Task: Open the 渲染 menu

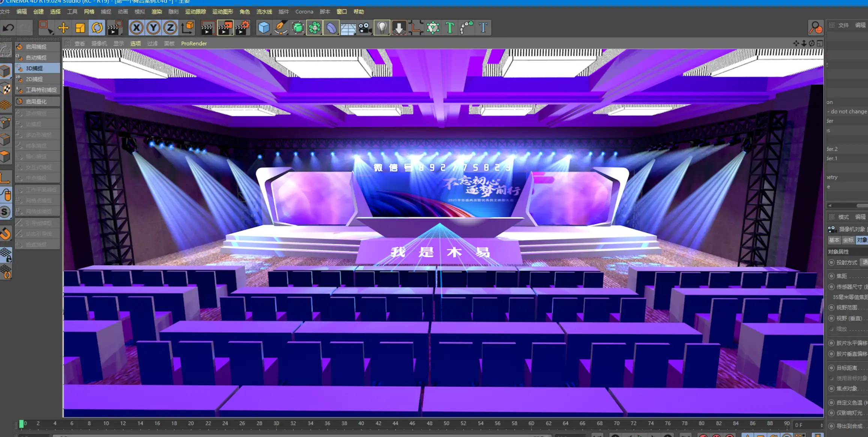Action: (156, 12)
